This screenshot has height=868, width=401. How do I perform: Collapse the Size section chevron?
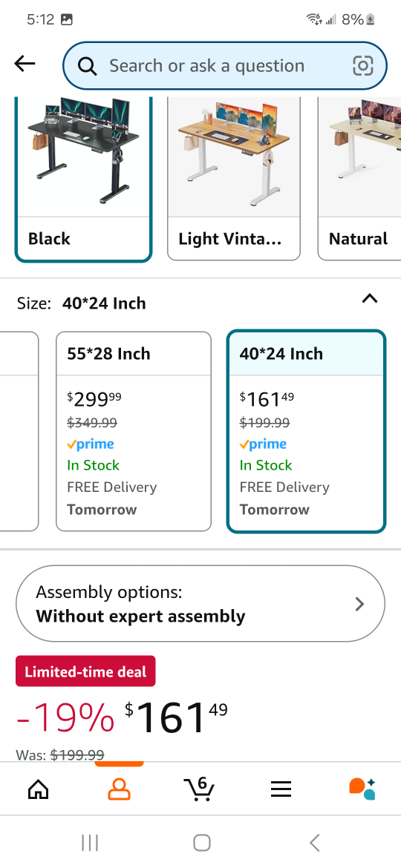coord(369,299)
